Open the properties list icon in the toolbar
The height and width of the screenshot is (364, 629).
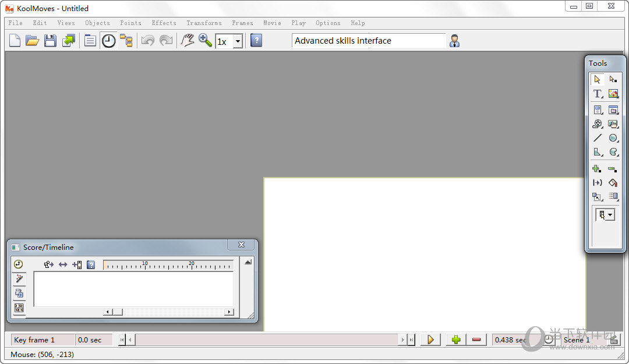coord(90,41)
